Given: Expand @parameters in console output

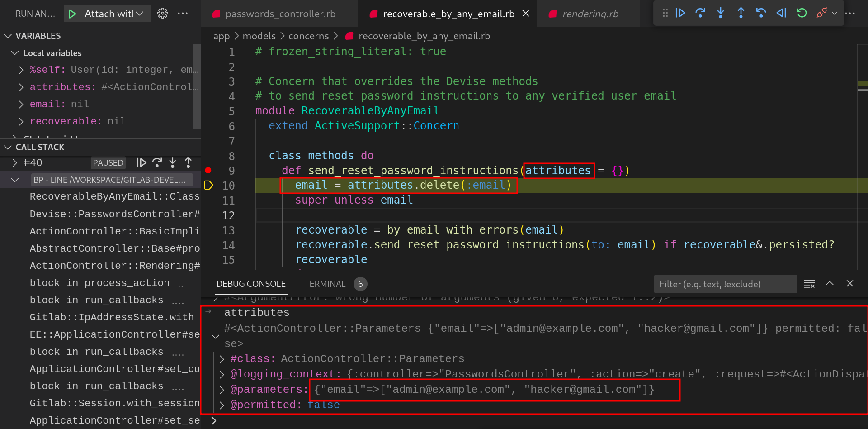Looking at the screenshot, I should tap(222, 390).
